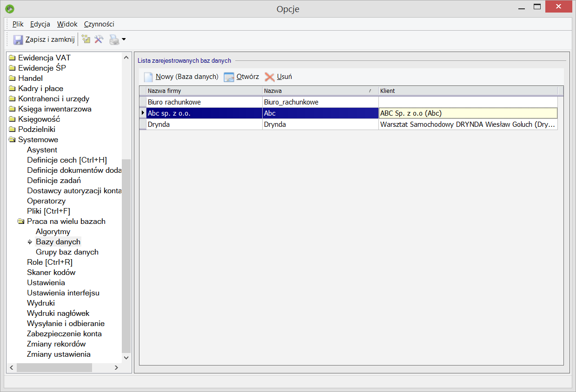Click the ABC Sp. z o.o (Abc) client cell
Viewport: 576px width, 392px height.
pyautogui.click(x=468, y=113)
